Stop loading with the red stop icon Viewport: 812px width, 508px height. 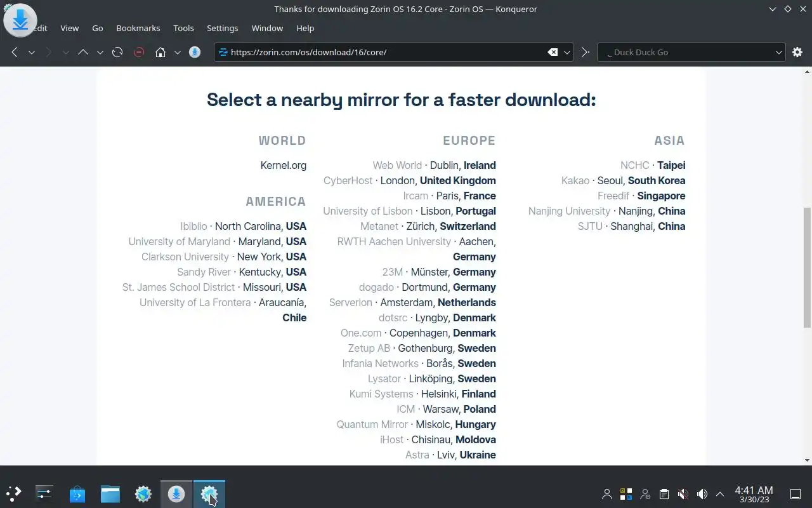click(x=139, y=52)
